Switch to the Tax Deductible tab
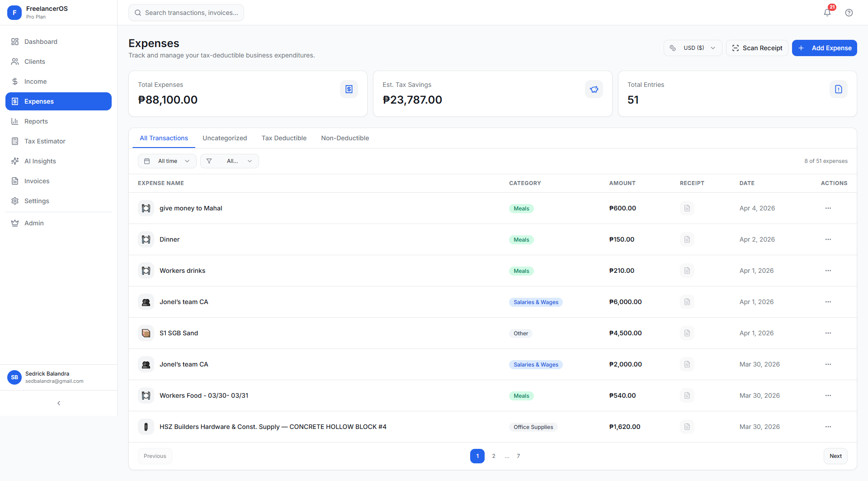This screenshot has height=481, width=868. click(x=284, y=138)
